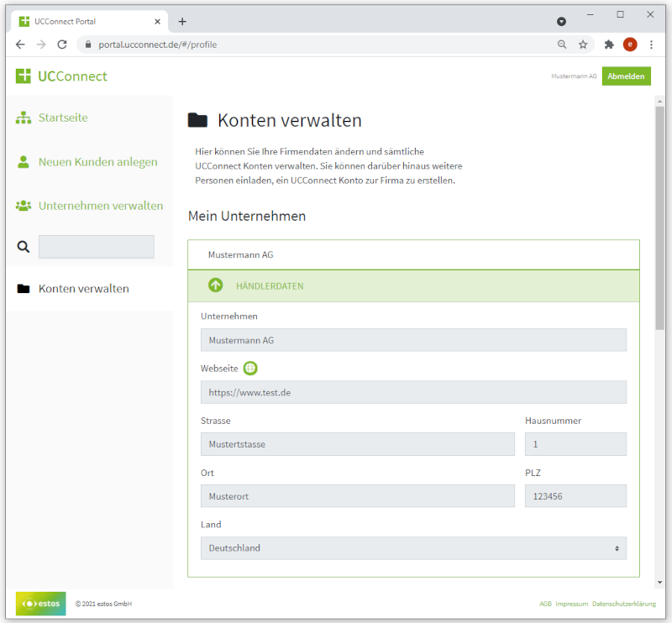Open the browser extensions puzzle icon
Viewport: 672px width, 623px height.
point(609,44)
